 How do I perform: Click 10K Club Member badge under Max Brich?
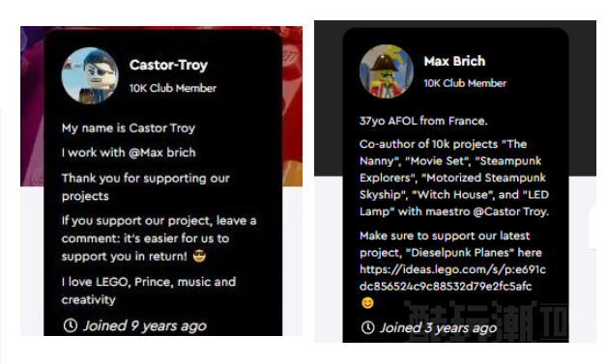465,83
